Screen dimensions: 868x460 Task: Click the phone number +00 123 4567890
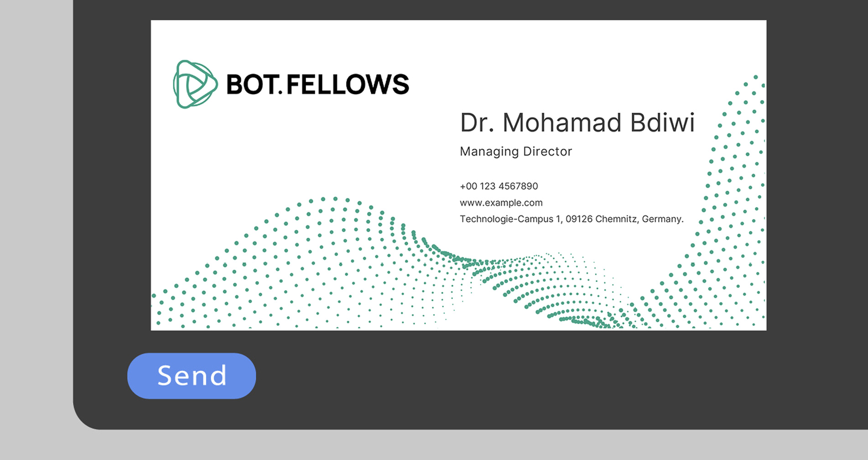point(499,186)
